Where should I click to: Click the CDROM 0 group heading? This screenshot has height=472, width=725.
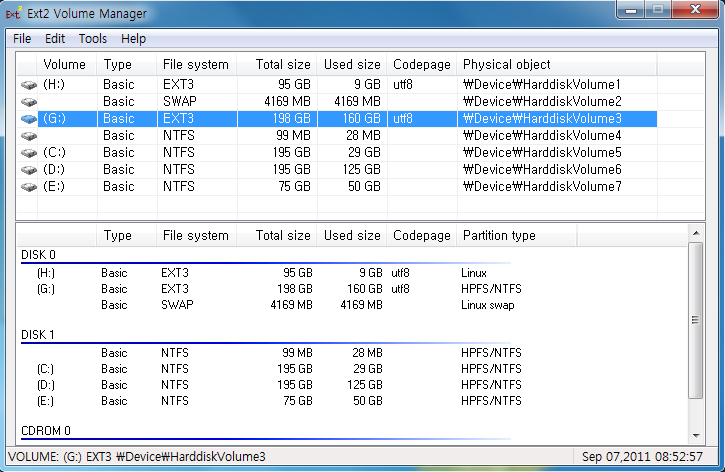click(x=46, y=431)
